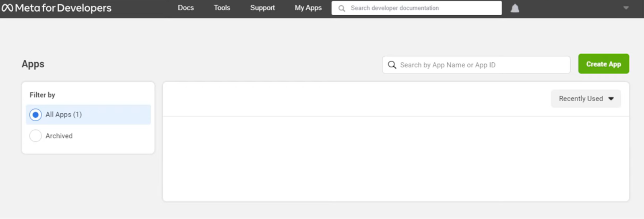The height and width of the screenshot is (219, 644).
Task: Focus the Search developer documentation field
Action: pyautogui.click(x=417, y=8)
